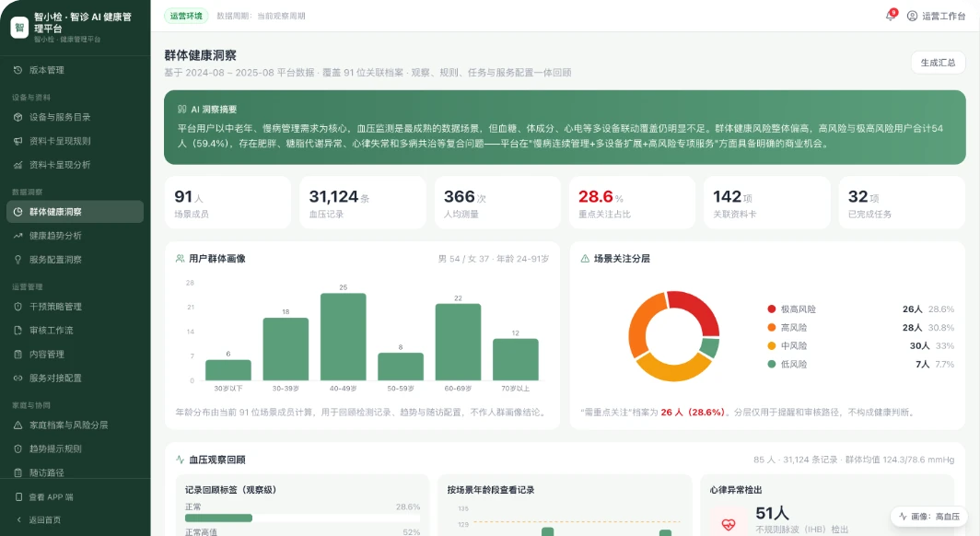
Task: Click the 场景关注分层 warning triangle icon
Action: (x=585, y=258)
